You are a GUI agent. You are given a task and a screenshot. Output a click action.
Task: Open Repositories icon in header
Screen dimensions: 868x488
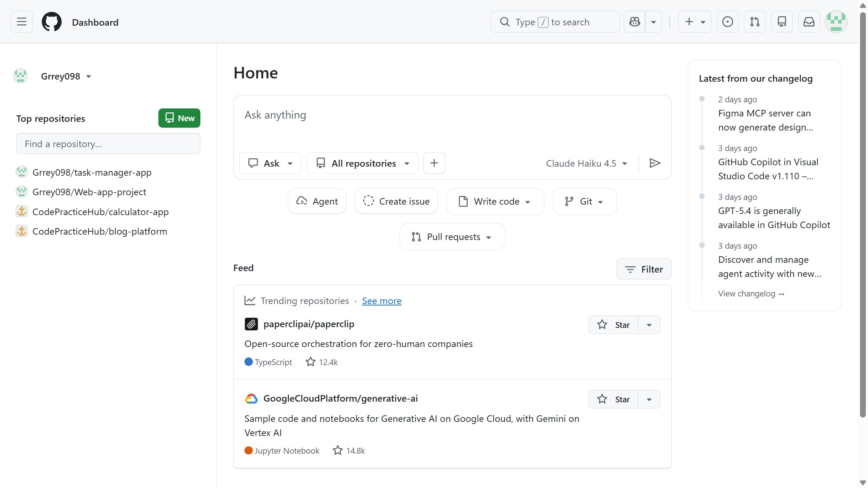click(x=782, y=22)
